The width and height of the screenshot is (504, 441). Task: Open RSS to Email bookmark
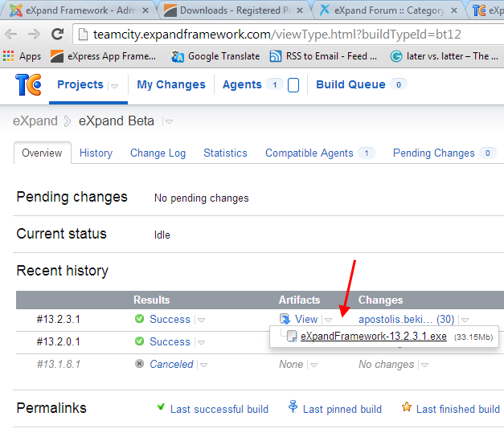pos(323,56)
